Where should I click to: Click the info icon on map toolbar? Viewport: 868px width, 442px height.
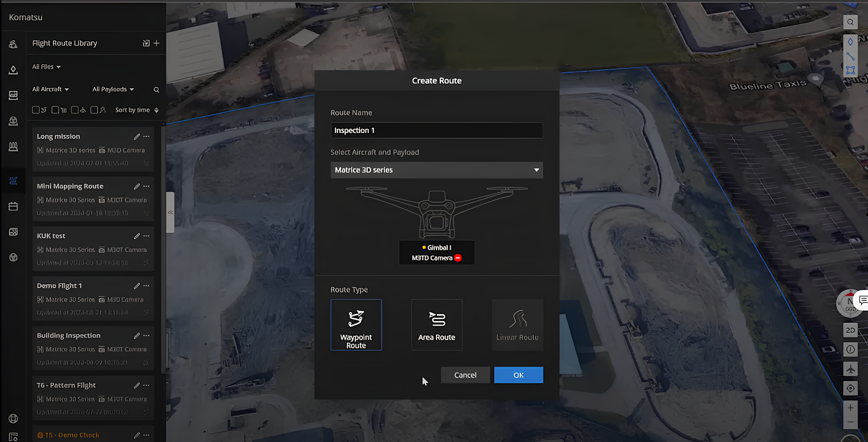[x=850, y=349]
